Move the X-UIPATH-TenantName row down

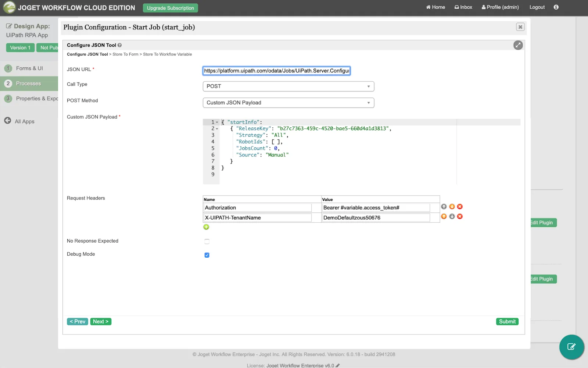452,216
